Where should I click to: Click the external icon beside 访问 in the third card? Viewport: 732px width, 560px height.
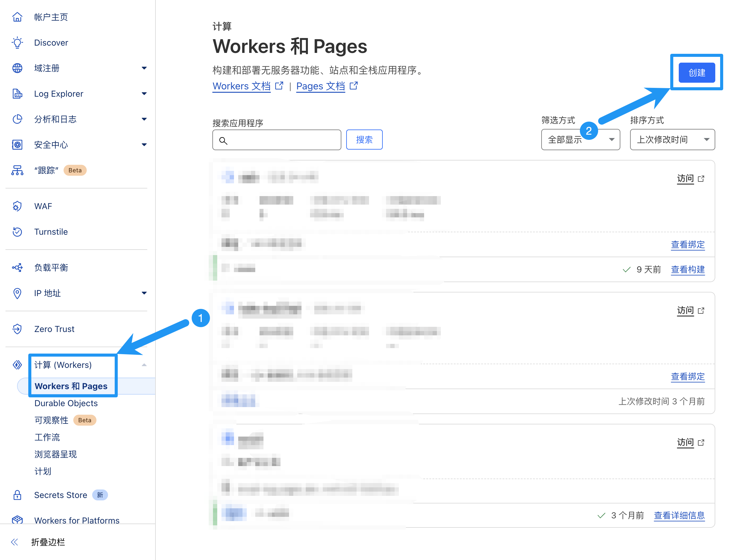pyautogui.click(x=701, y=443)
